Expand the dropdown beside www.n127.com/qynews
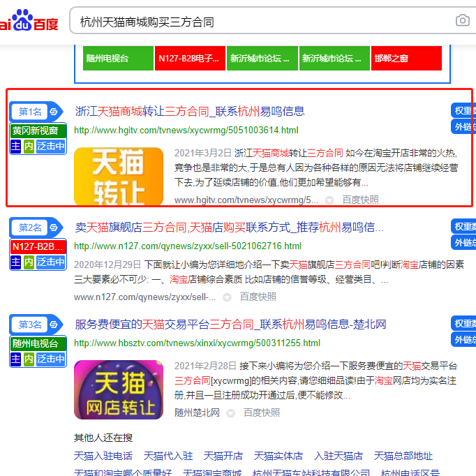The height and width of the screenshot is (476, 476). pyautogui.click(x=227, y=297)
